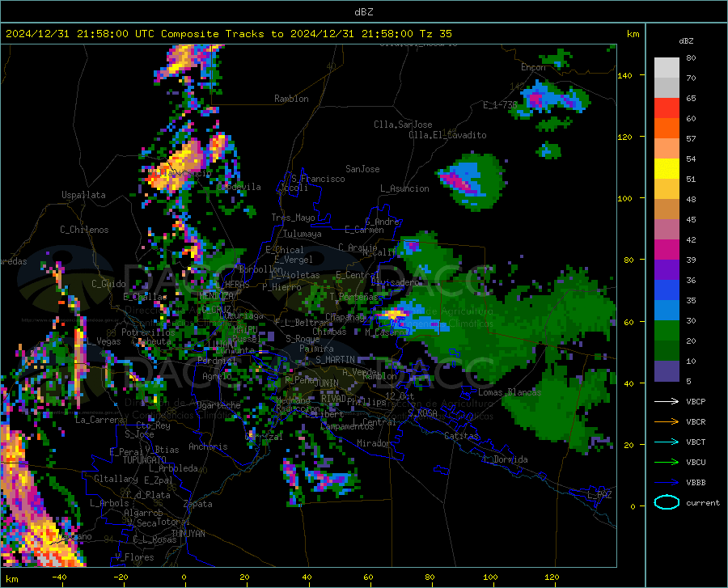
Task: Click the 'La_Carrera' place label
Action: pyautogui.click(x=99, y=420)
